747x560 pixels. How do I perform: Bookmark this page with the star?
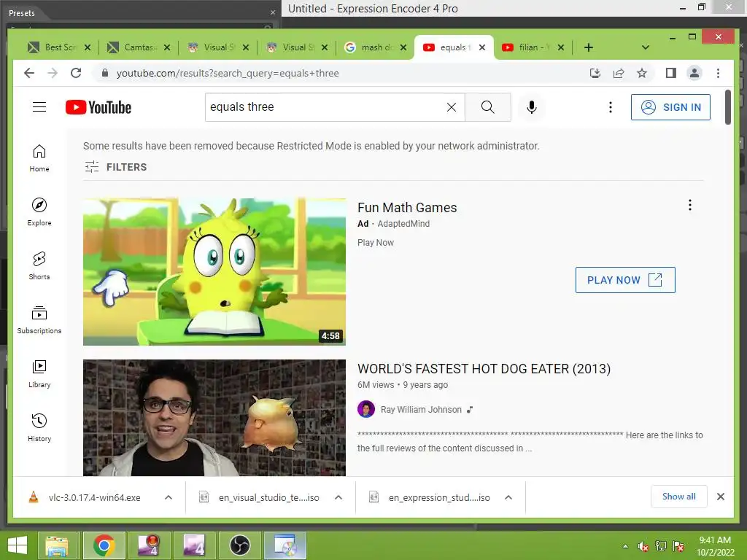[x=642, y=73]
